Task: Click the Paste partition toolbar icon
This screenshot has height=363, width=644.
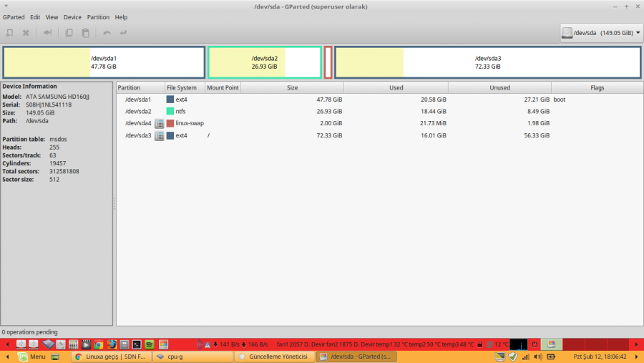Action: click(85, 33)
